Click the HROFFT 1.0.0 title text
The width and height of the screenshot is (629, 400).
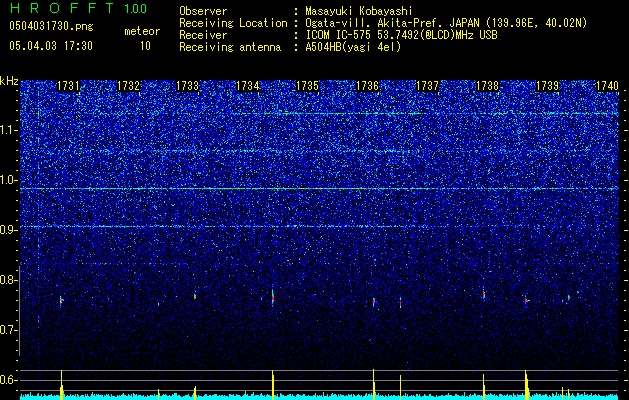[78, 8]
